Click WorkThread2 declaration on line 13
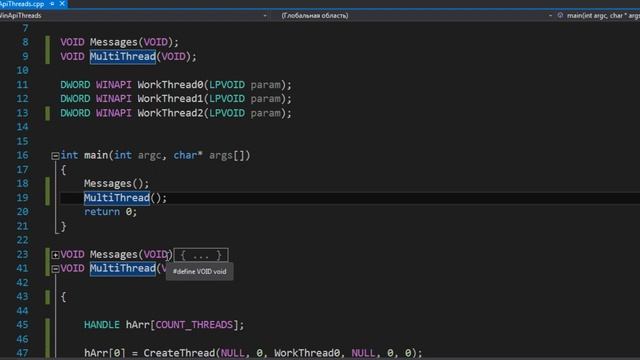The width and height of the screenshot is (640, 360). coord(170,113)
